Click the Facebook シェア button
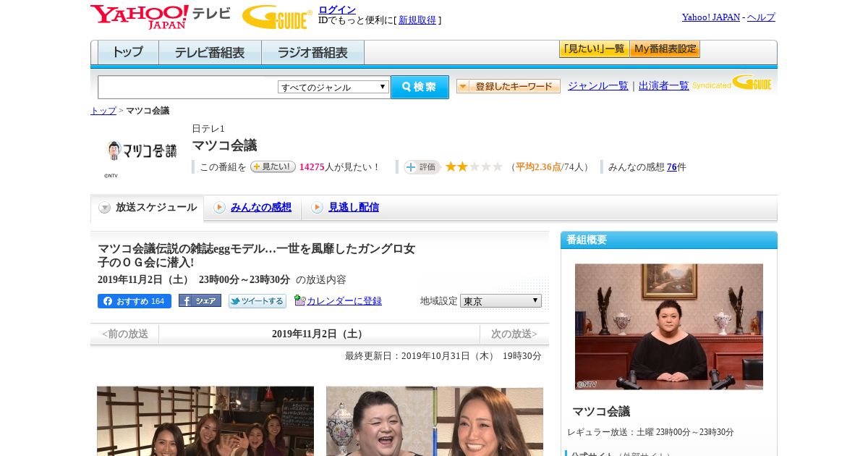The height and width of the screenshot is (456, 868). click(x=200, y=301)
